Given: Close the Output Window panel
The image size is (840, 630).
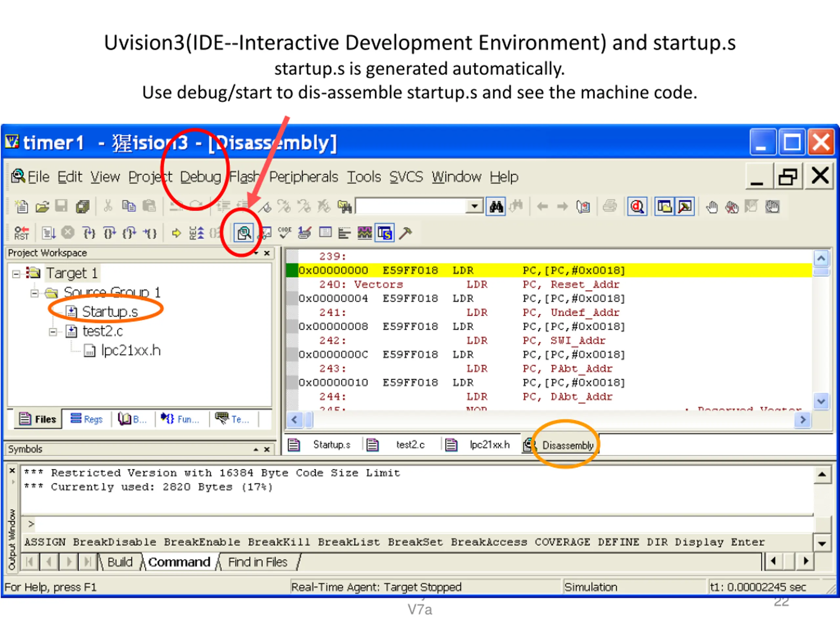Looking at the screenshot, I should click(x=12, y=471).
